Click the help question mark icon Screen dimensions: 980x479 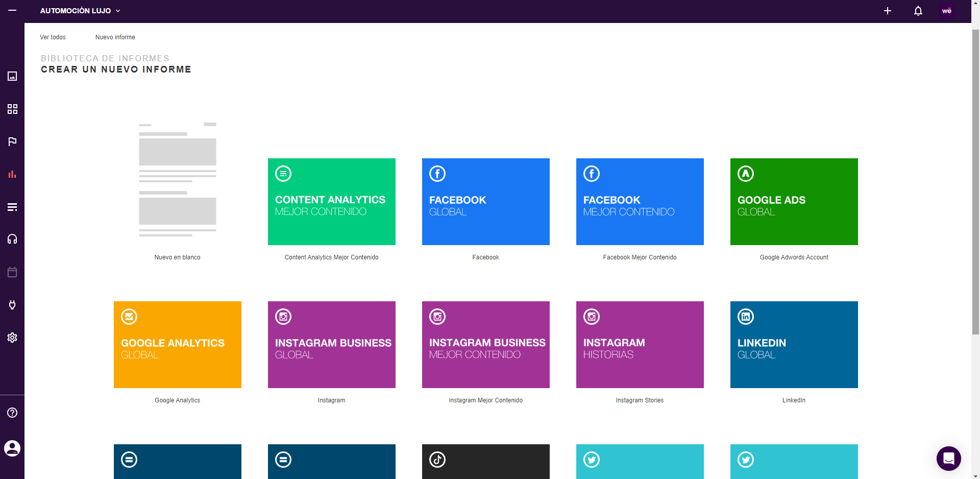(x=12, y=413)
